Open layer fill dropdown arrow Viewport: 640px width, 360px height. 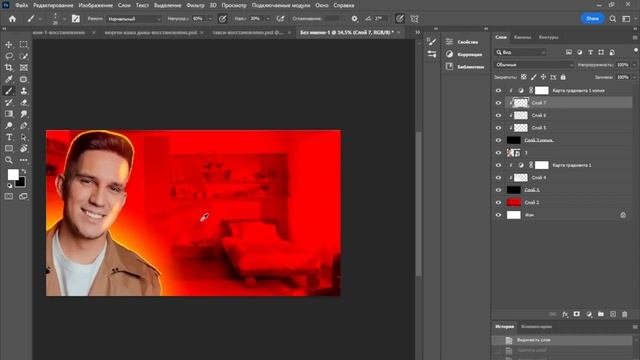point(634,77)
